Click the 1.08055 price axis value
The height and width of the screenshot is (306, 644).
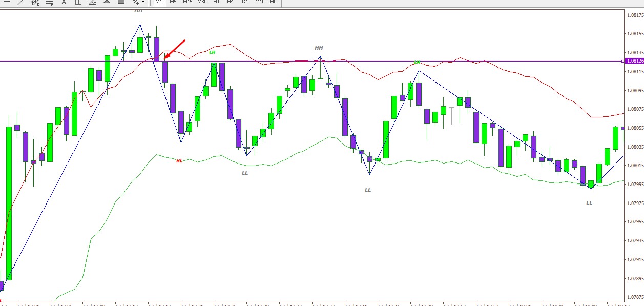635,128
